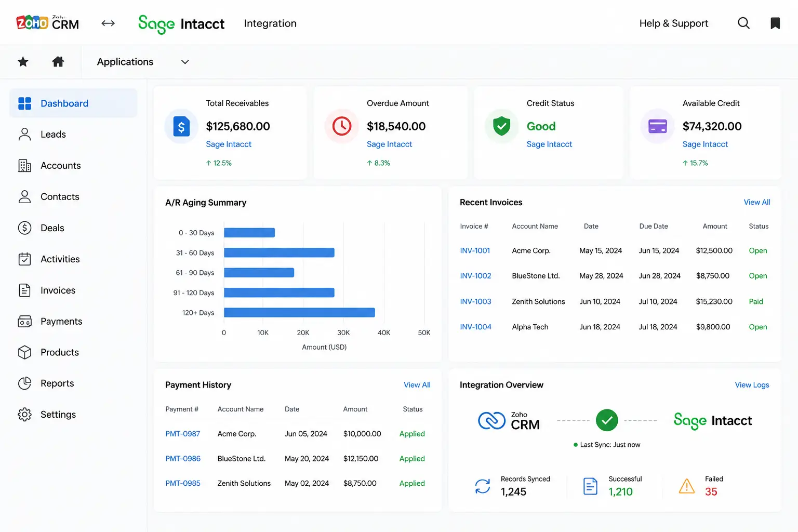Click the Deals dollar-circle icon
This screenshot has width=798, height=532.
click(x=24, y=228)
